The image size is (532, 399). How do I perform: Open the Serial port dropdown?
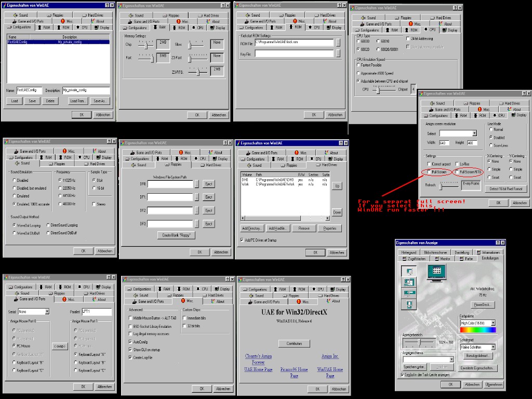[x=47, y=312]
